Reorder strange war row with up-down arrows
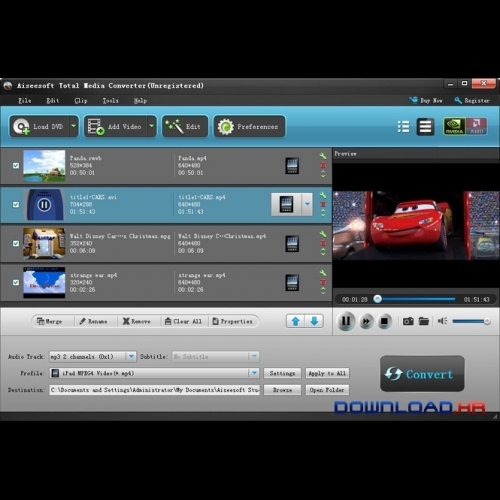This screenshot has width=500, height=500. (x=323, y=291)
